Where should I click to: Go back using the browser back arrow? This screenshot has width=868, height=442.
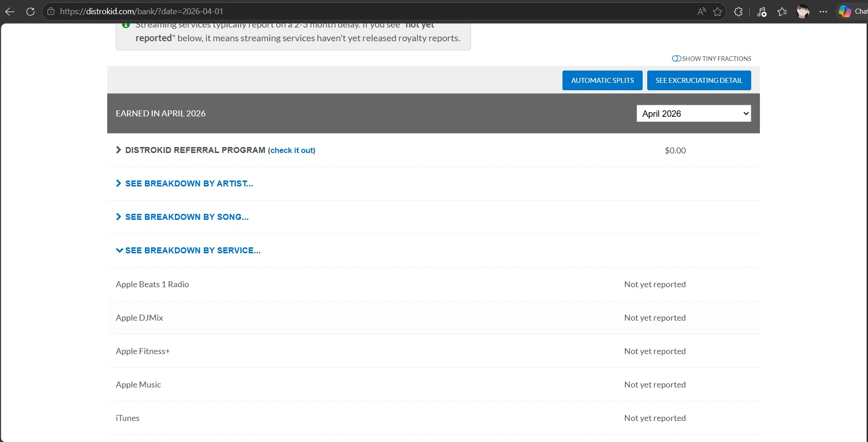[x=10, y=11]
